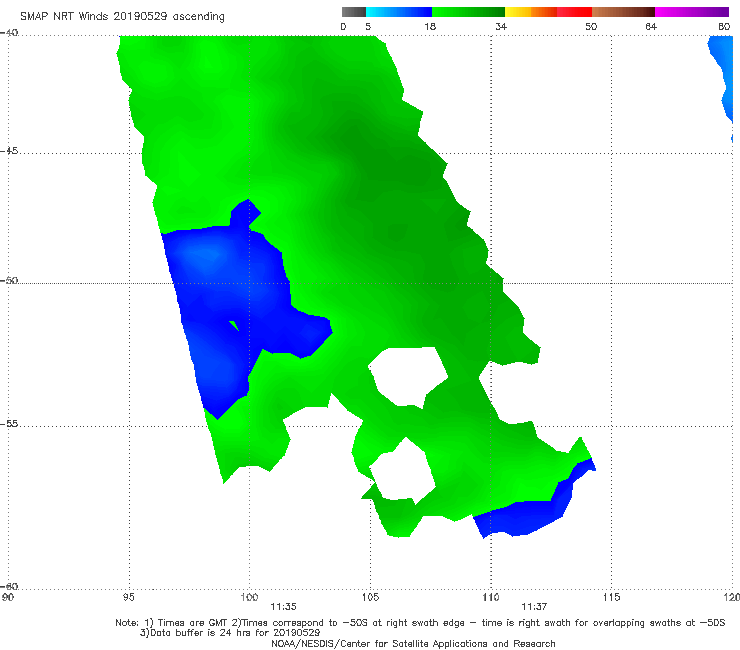Click the red segment of the color bar
The height and width of the screenshot is (650, 740).
[x=574, y=12]
